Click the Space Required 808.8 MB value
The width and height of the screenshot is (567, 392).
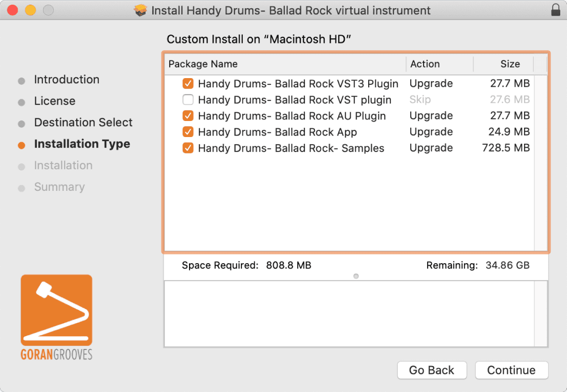[x=288, y=265]
